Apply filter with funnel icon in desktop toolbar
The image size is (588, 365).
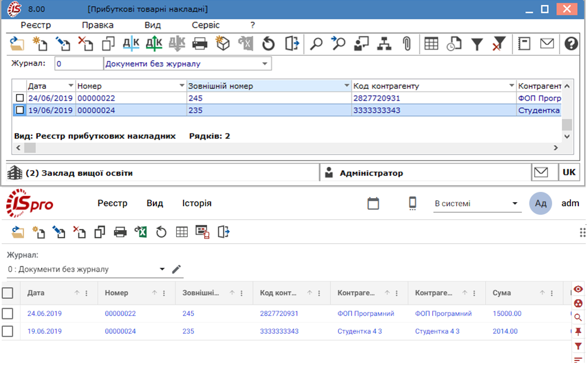(477, 44)
